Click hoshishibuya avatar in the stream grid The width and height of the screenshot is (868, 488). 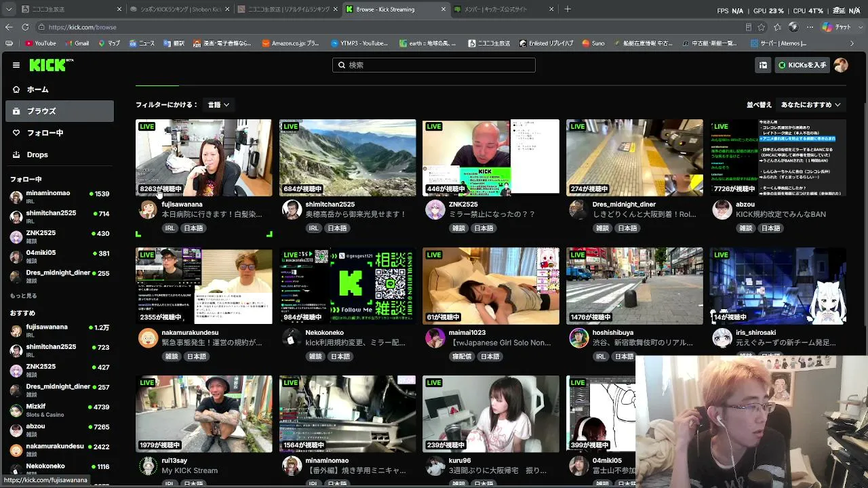click(x=578, y=338)
